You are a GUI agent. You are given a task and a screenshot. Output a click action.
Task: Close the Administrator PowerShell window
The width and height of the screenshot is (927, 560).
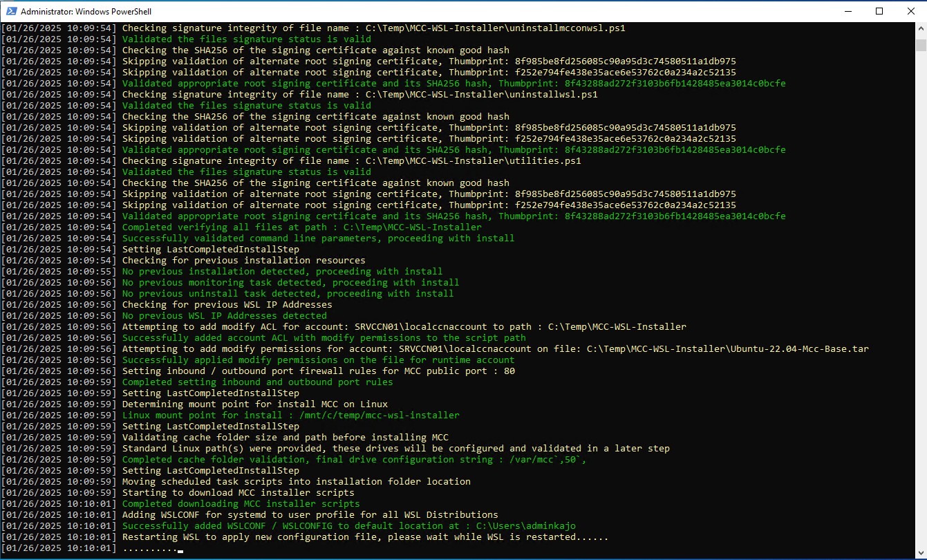point(911,11)
